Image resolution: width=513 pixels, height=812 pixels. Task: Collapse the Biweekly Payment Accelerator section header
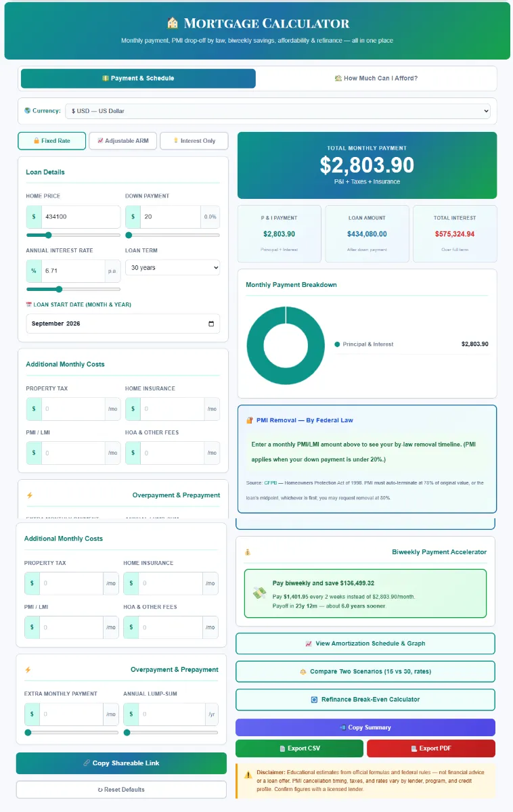click(365, 552)
